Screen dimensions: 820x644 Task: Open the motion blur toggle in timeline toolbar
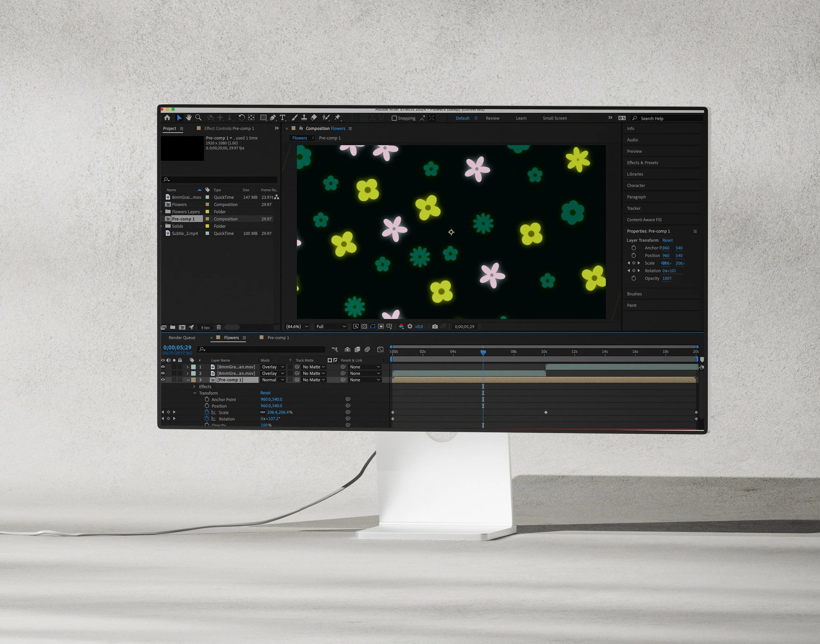point(368,350)
